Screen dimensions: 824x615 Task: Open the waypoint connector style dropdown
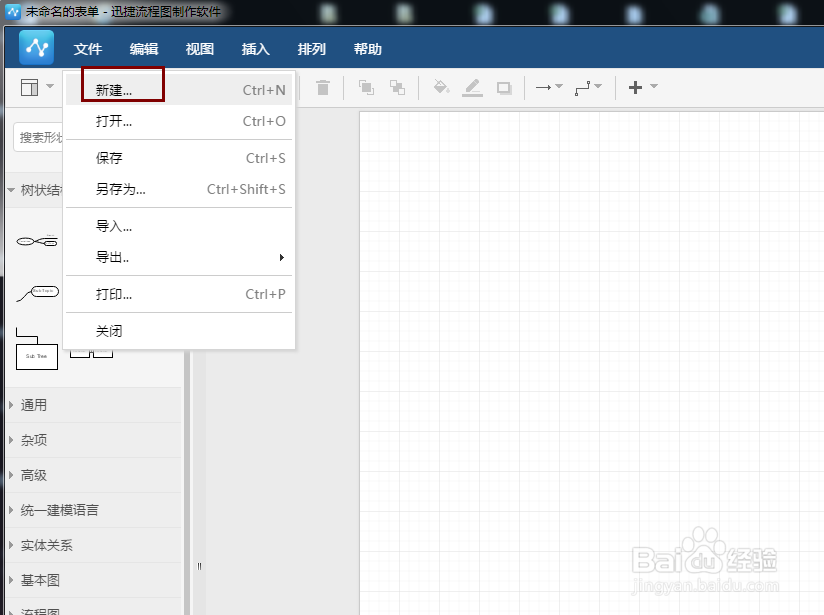[588, 87]
